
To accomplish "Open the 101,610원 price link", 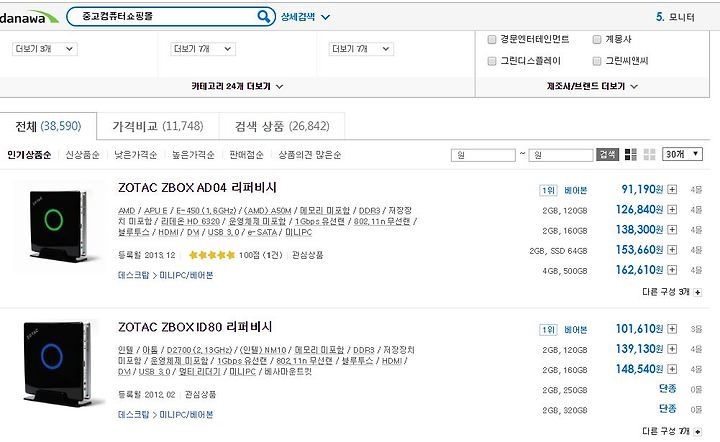I will click(x=639, y=329).
